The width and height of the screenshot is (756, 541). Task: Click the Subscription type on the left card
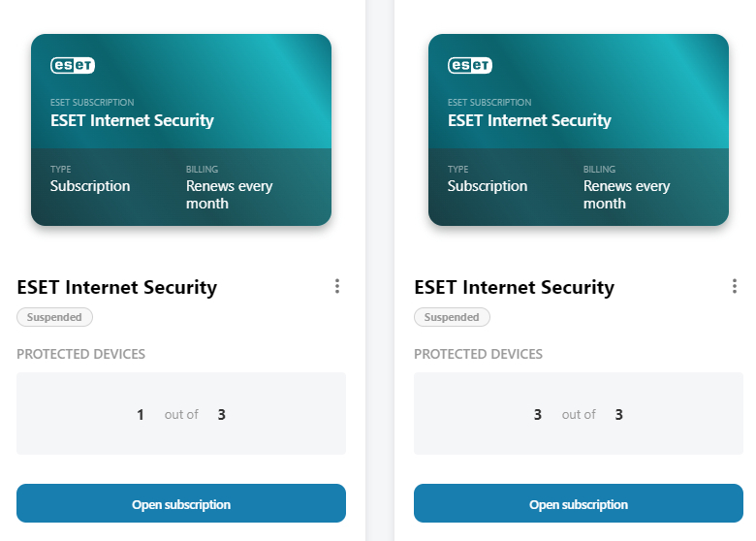(x=90, y=186)
